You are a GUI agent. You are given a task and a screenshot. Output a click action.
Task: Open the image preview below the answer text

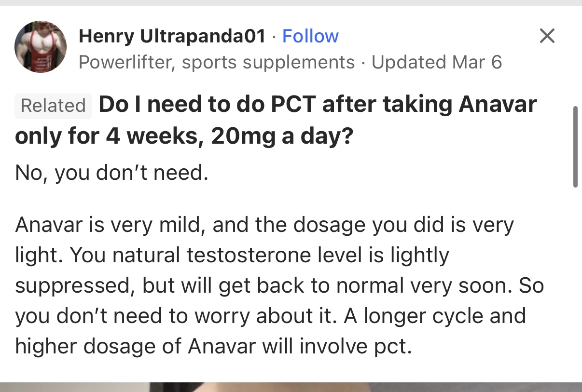pos(291,387)
